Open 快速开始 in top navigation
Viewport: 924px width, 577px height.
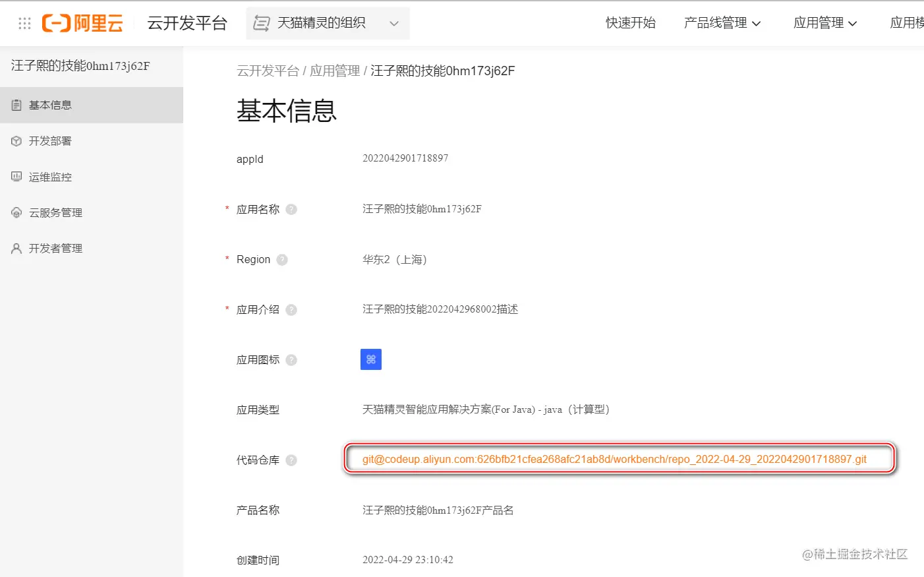(631, 23)
